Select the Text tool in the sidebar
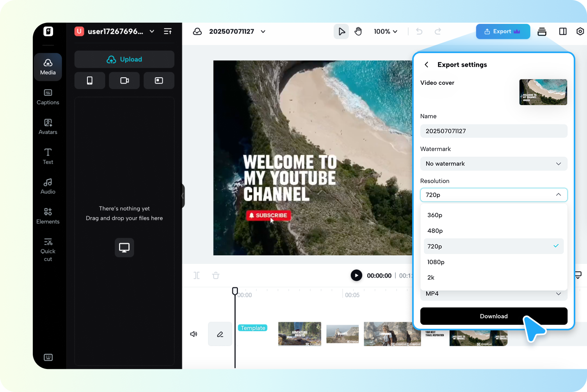 48,156
